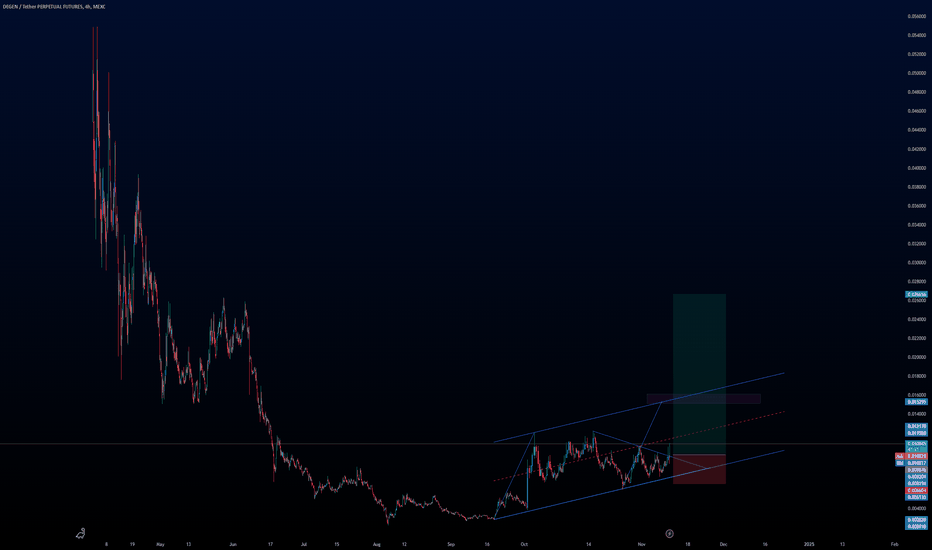Click the Jul label on time axis

point(304,544)
